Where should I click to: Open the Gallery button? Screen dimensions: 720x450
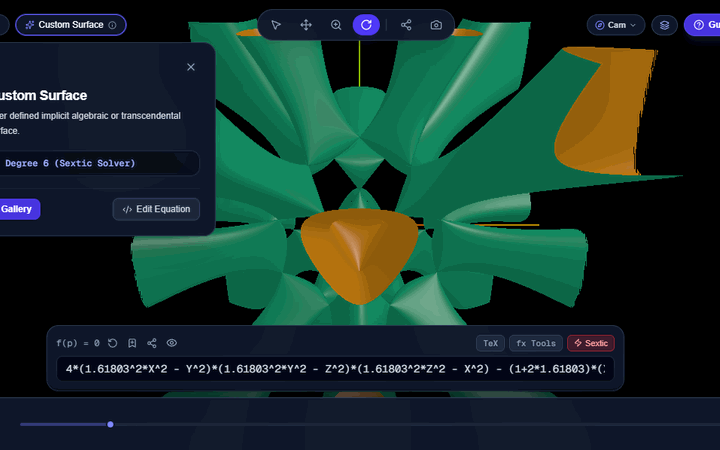coord(18,209)
